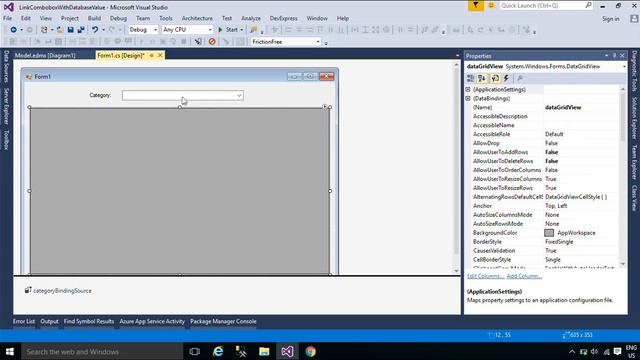Click the Anchor Top, Left value
The width and height of the screenshot is (640, 360).
coord(556,206)
